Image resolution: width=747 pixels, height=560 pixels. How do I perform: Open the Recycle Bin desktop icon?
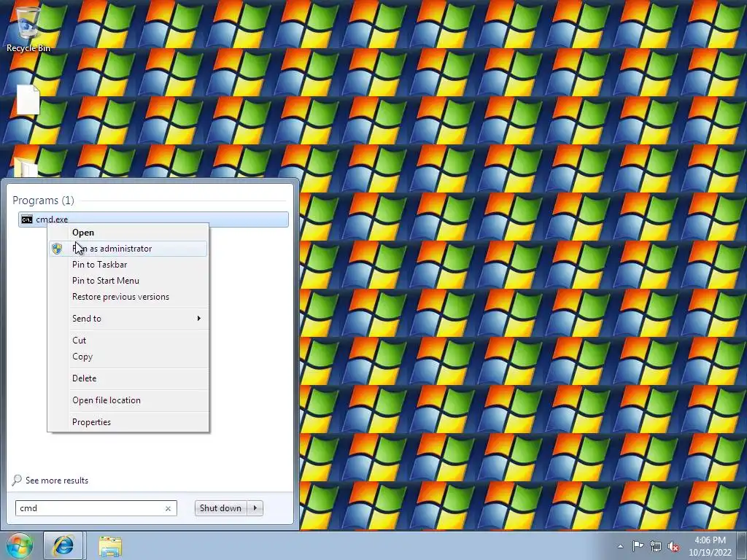click(28, 28)
